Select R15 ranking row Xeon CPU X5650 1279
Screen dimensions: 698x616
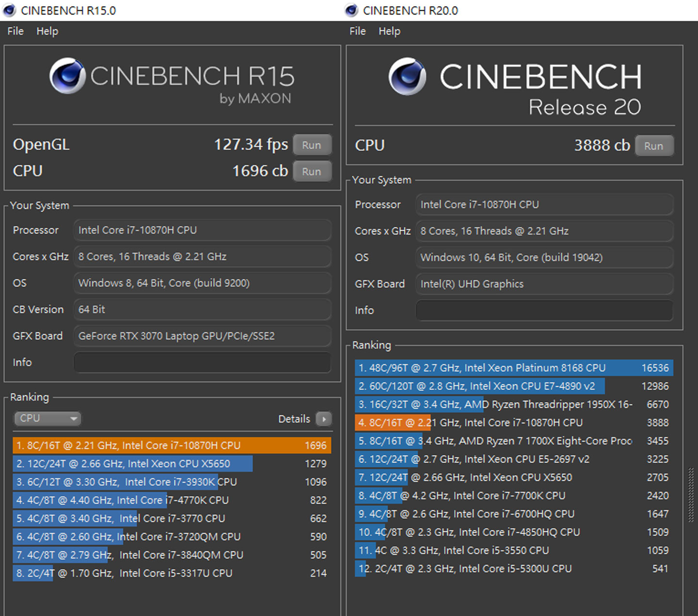pyautogui.click(x=172, y=464)
